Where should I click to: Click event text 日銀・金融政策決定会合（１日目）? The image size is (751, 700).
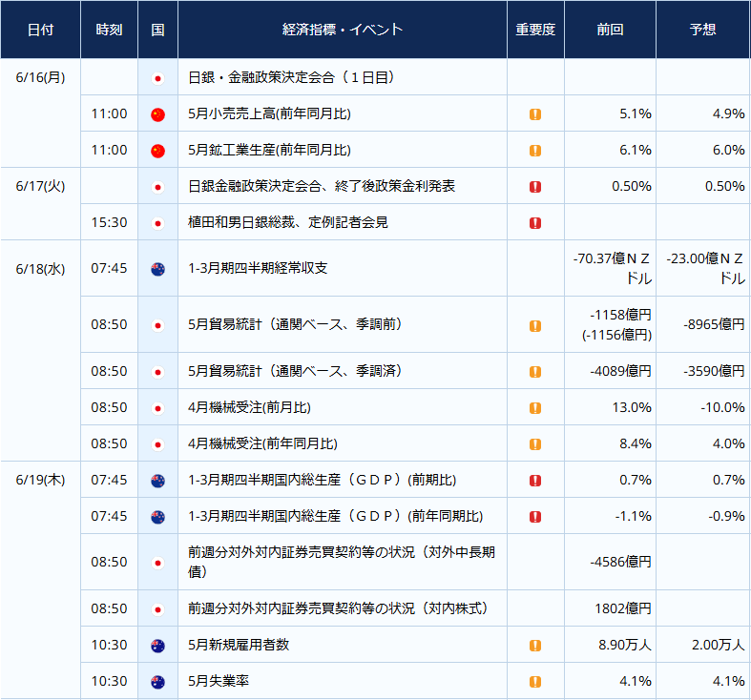pos(291,77)
